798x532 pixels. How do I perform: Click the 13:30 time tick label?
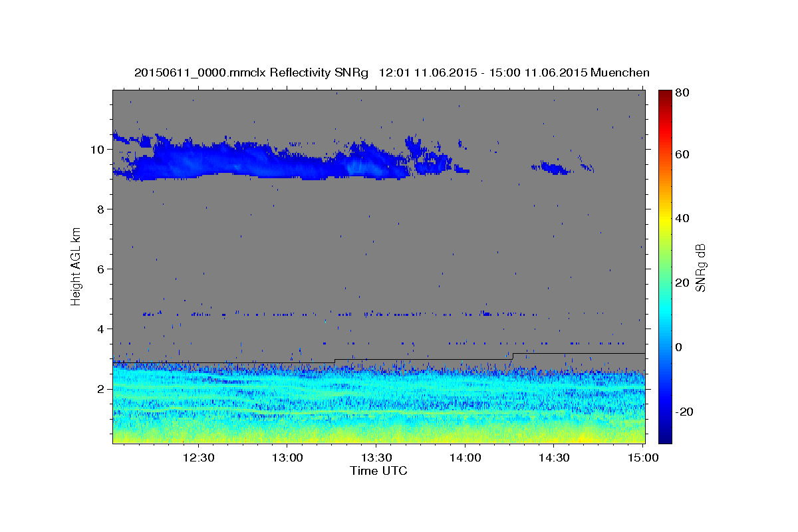pyautogui.click(x=376, y=458)
